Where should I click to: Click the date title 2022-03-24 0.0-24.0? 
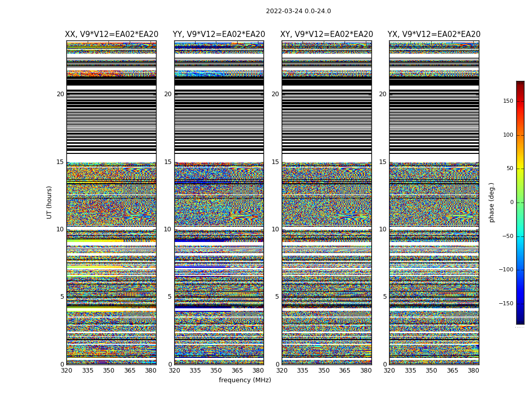[298, 11]
